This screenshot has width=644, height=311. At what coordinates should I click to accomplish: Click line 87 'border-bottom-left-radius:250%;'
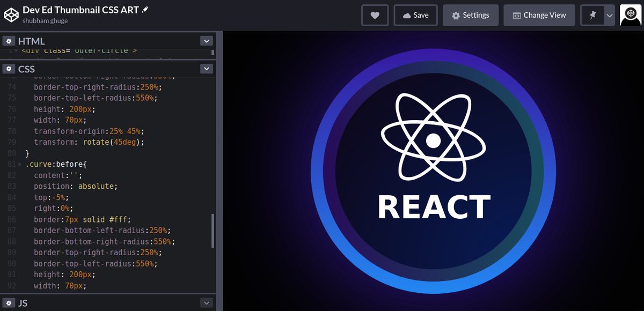[102, 231]
